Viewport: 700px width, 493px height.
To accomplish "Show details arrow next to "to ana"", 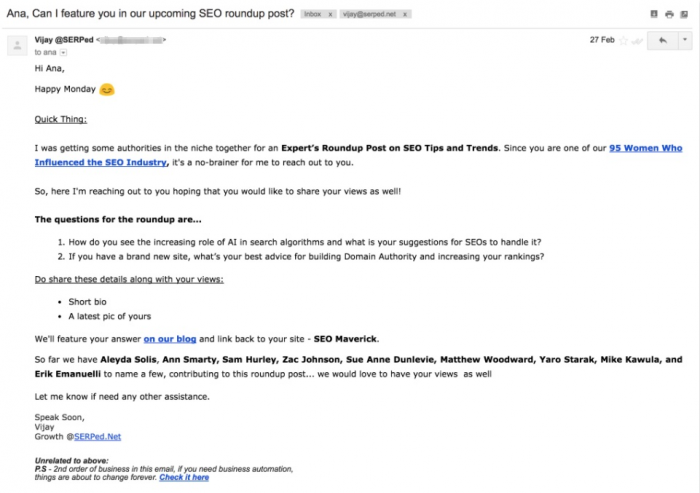I will point(63,53).
